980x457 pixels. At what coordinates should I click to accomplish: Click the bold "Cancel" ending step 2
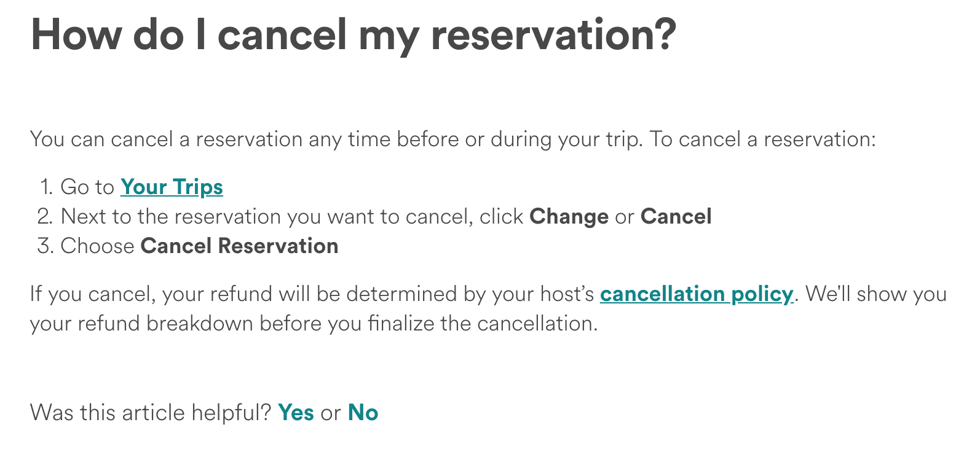676,216
